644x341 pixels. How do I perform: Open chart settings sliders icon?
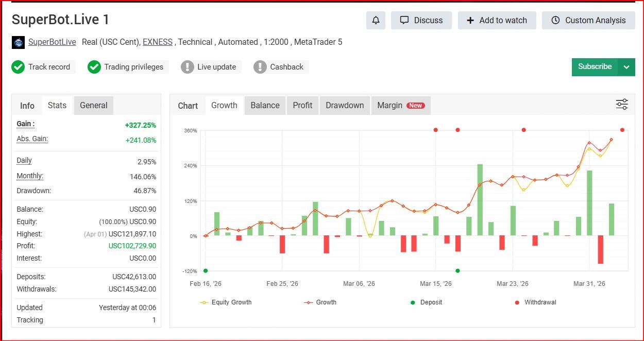click(x=622, y=105)
